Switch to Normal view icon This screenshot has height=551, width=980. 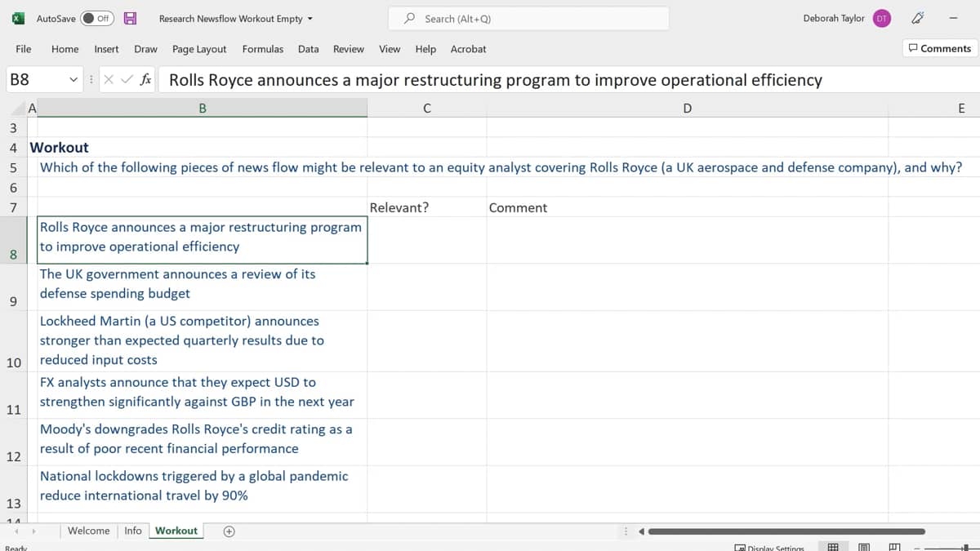point(834,547)
